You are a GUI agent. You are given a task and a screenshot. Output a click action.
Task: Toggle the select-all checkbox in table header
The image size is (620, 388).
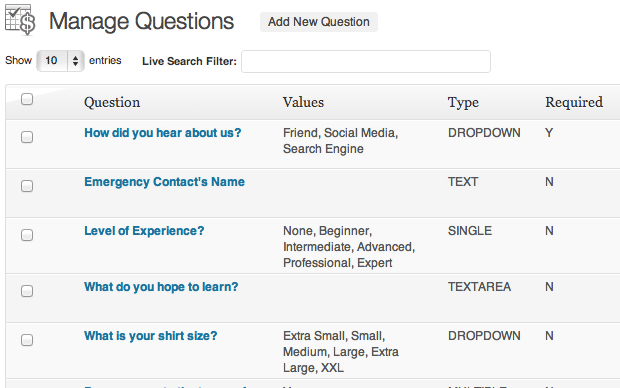pyautogui.click(x=27, y=99)
